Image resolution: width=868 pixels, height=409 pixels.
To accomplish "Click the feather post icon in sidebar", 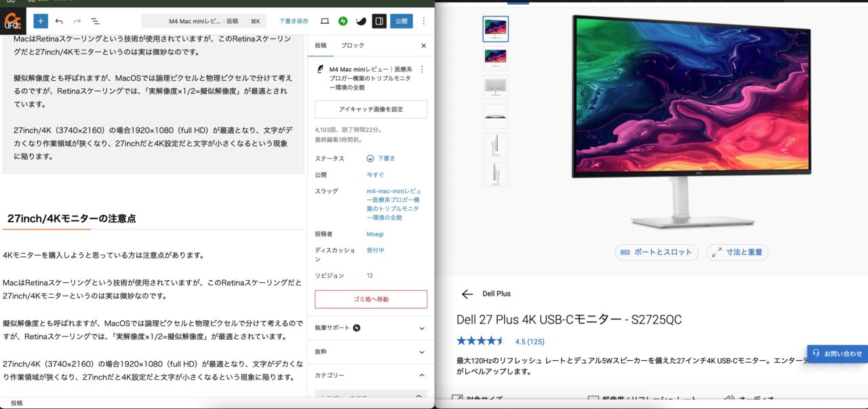I will point(319,69).
